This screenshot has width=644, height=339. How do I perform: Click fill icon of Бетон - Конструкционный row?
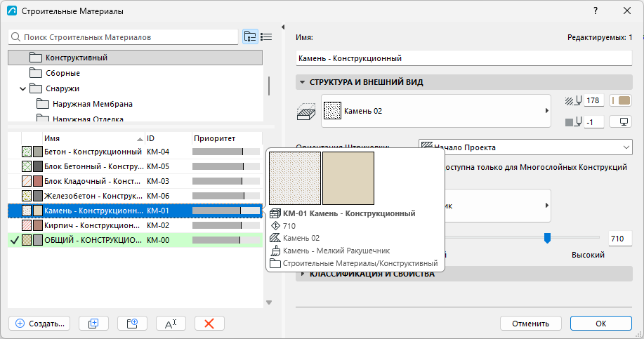coord(27,152)
